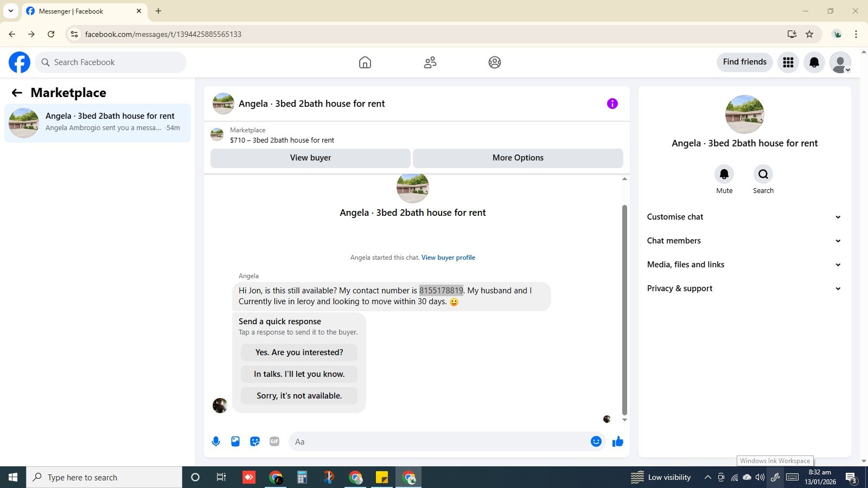Open the $710 – 3bed 2bath house listing
The height and width of the screenshot is (488, 868).
point(282,140)
